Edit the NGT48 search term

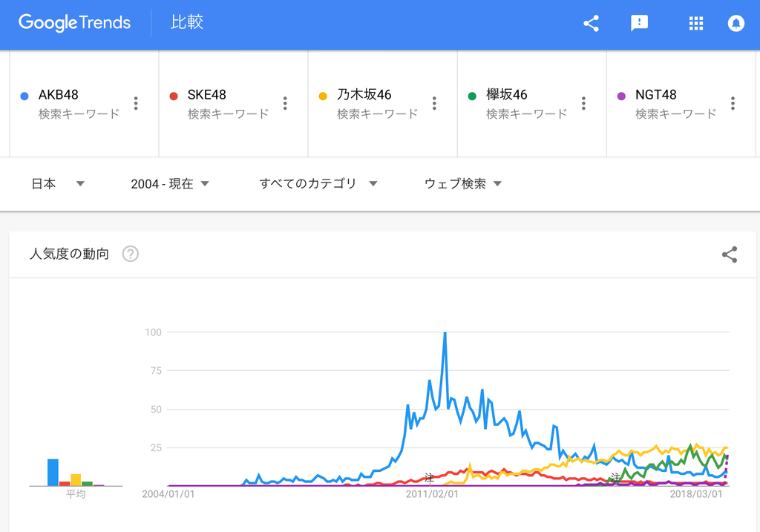[656, 94]
